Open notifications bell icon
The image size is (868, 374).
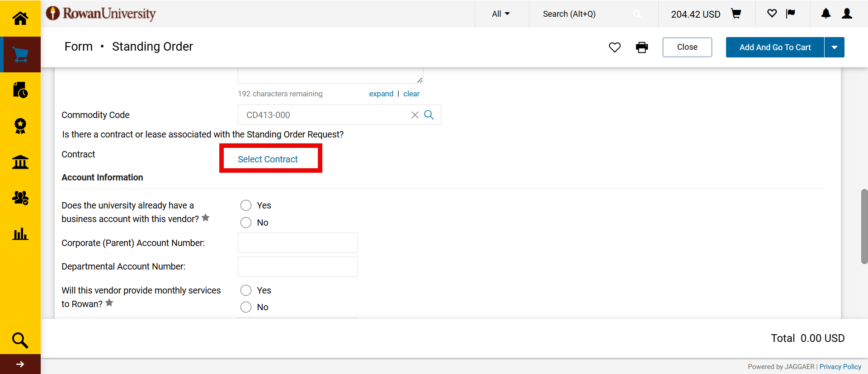tap(826, 14)
